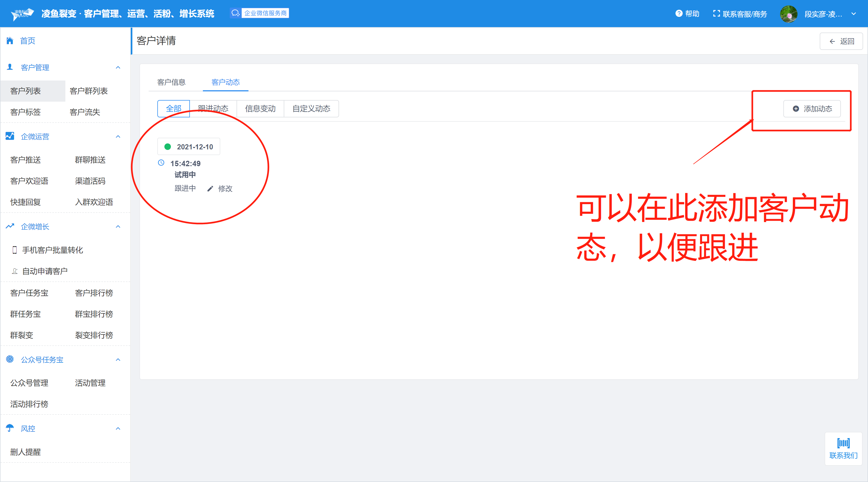Open the account name dropdown arrow
868x482 pixels.
(x=854, y=14)
